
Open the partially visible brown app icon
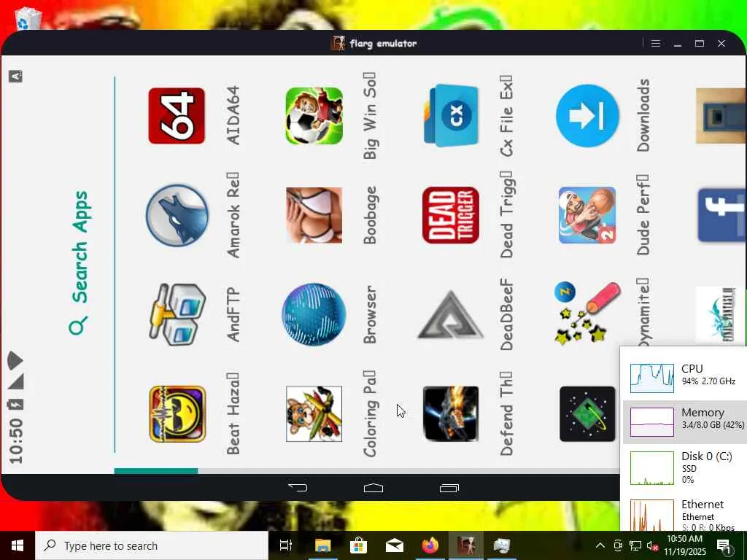point(720,116)
